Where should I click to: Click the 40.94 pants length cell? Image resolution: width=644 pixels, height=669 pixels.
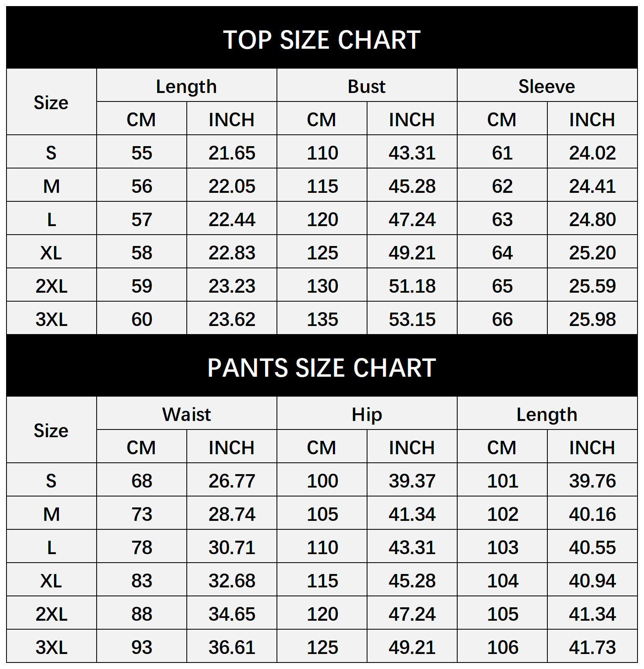pos(592,581)
